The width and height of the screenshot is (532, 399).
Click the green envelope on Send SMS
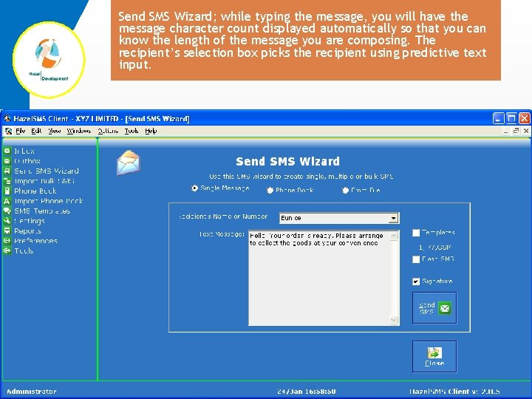pyautogui.click(x=445, y=308)
